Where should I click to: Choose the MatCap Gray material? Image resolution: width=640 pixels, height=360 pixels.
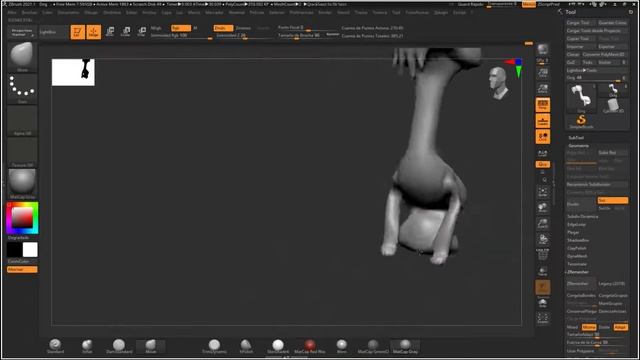click(405, 346)
